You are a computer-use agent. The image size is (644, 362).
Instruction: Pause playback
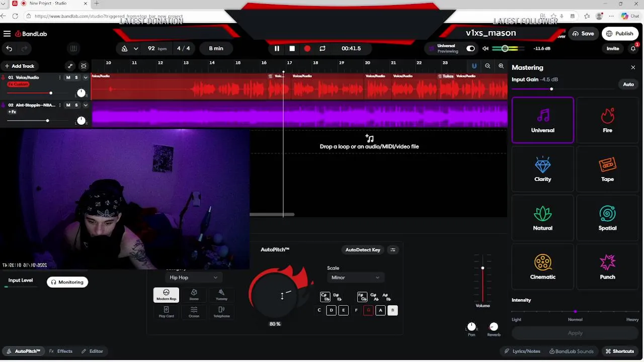point(277,48)
